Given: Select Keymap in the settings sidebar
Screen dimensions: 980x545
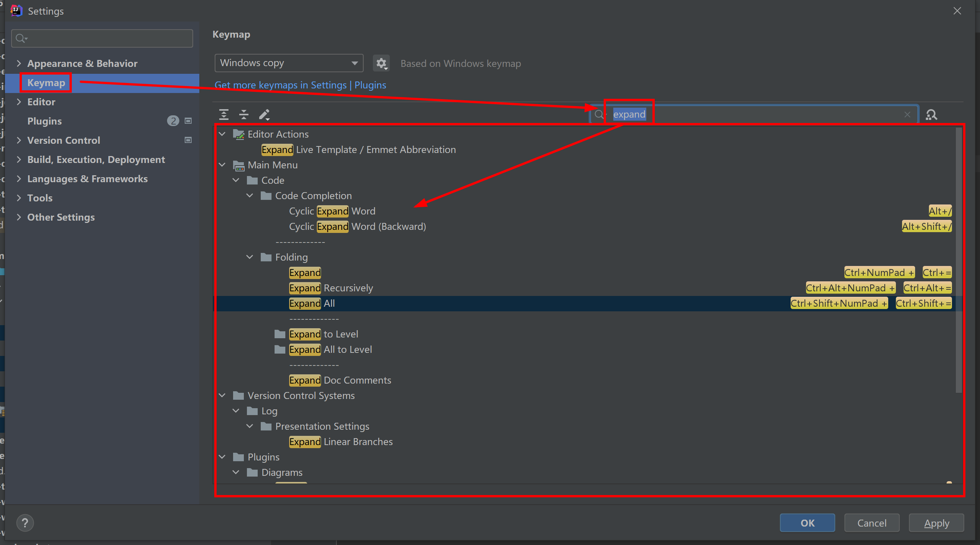Looking at the screenshot, I should 46,83.
